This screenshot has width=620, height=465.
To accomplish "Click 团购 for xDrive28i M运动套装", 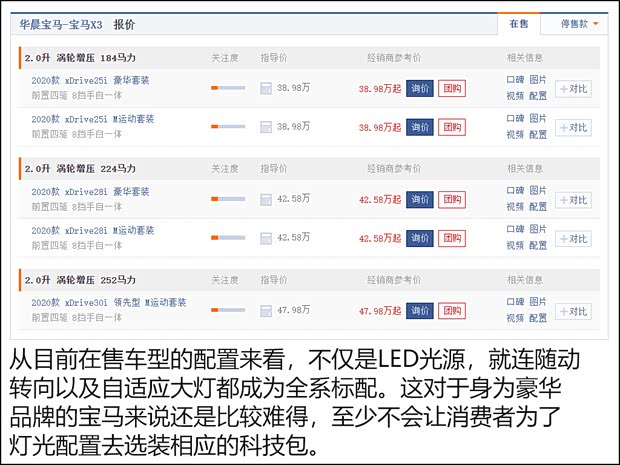I will (x=452, y=238).
